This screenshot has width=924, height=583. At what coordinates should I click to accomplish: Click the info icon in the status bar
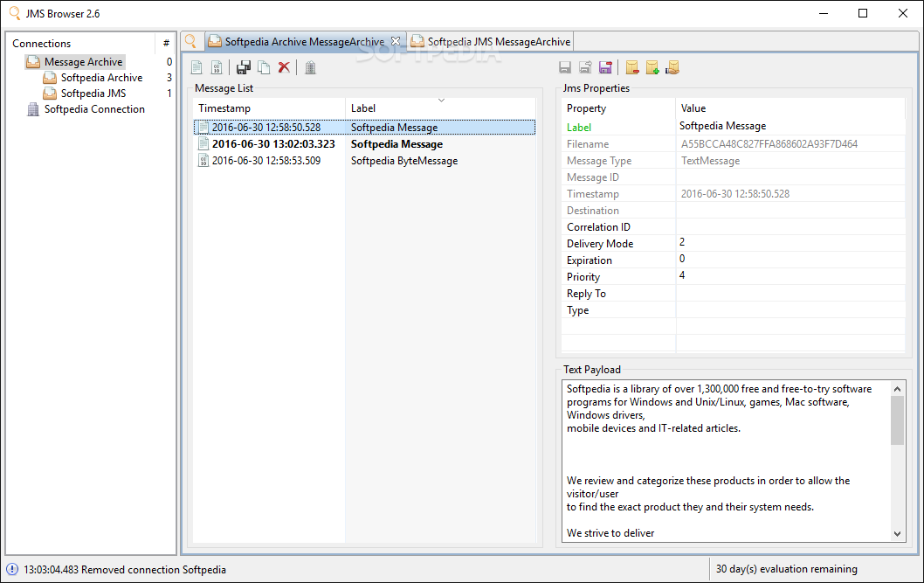coord(11,569)
